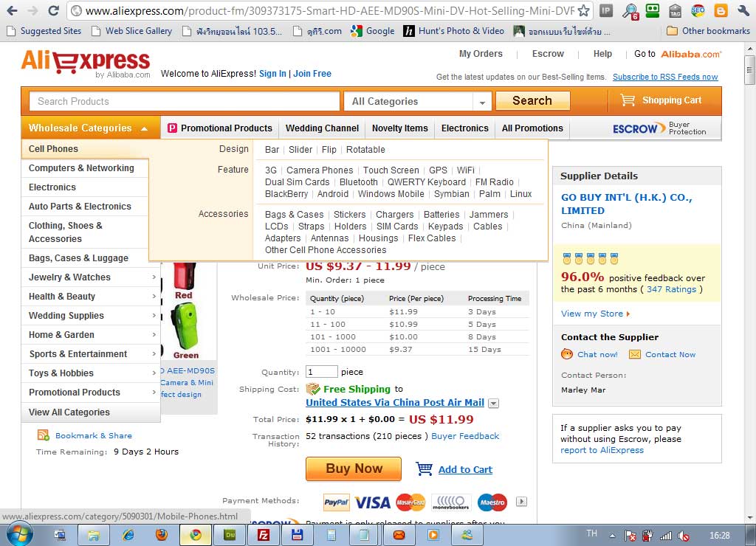Click the Escrow Buyer Protection logo
This screenshot has width=756, height=546.
659,128
